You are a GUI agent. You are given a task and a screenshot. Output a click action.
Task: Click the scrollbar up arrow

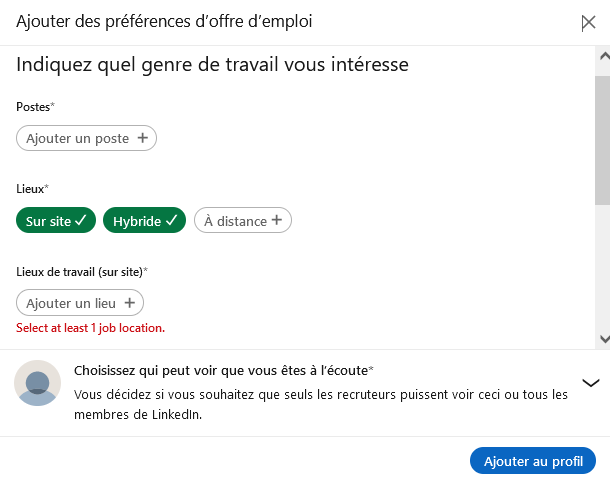point(602,58)
